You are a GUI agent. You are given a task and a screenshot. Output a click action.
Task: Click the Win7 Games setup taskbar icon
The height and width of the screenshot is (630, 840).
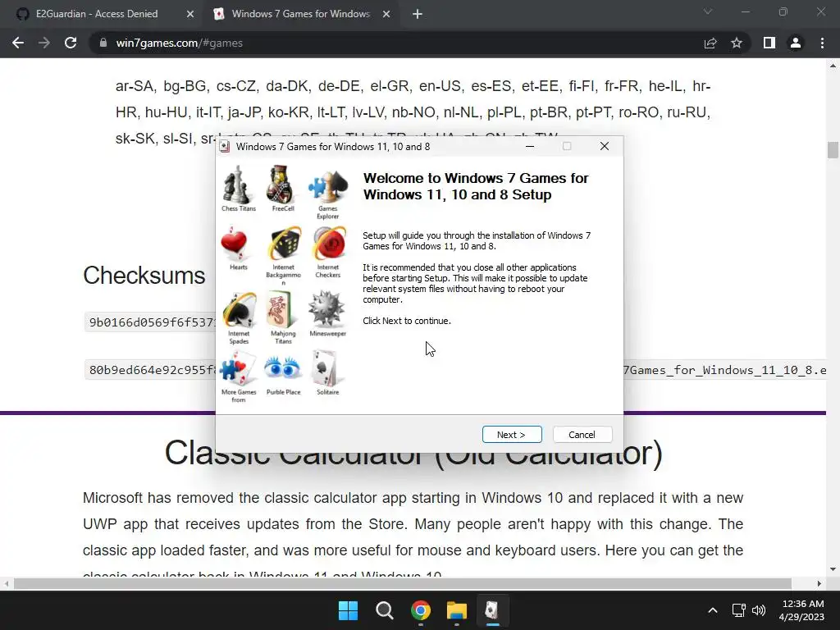(492, 610)
